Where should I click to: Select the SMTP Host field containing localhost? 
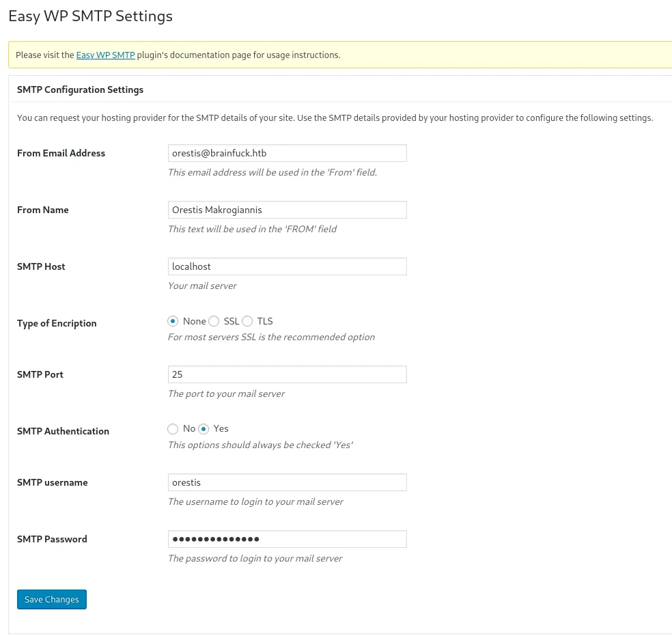[287, 266]
